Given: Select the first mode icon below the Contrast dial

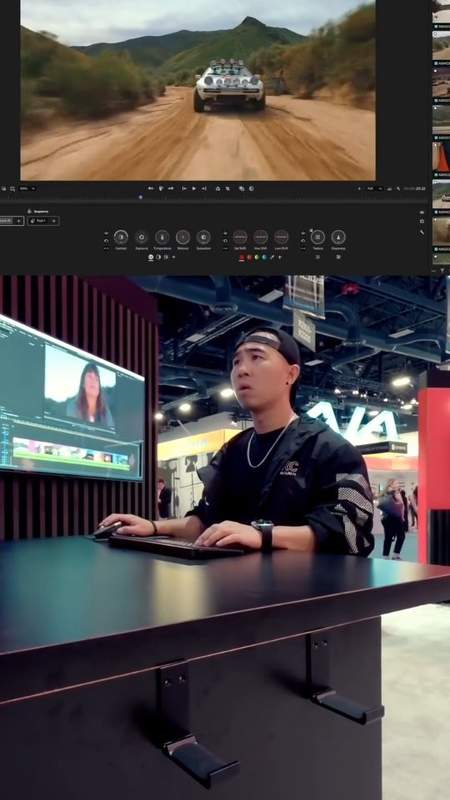Looking at the screenshot, I should (151, 257).
